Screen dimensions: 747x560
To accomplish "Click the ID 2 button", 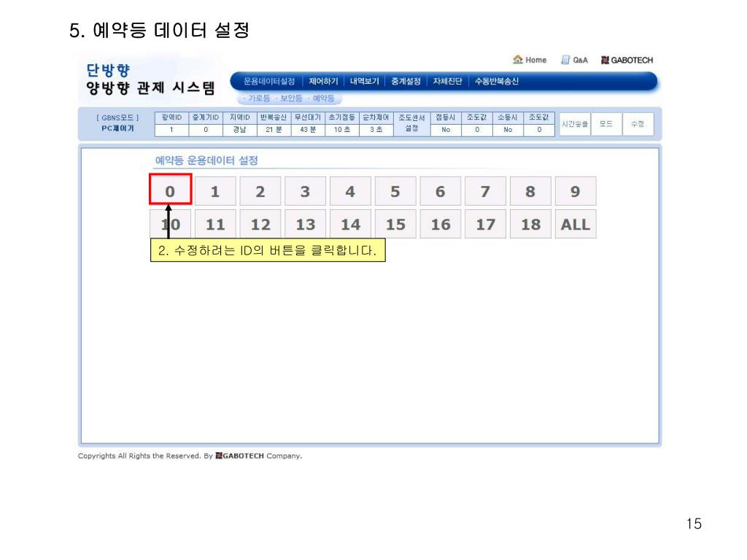I will tap(260, 191).
